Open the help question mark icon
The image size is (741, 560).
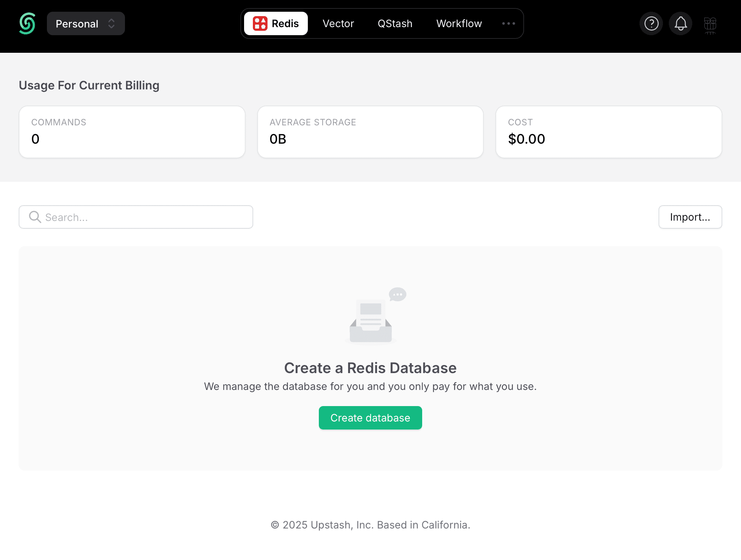651,23
